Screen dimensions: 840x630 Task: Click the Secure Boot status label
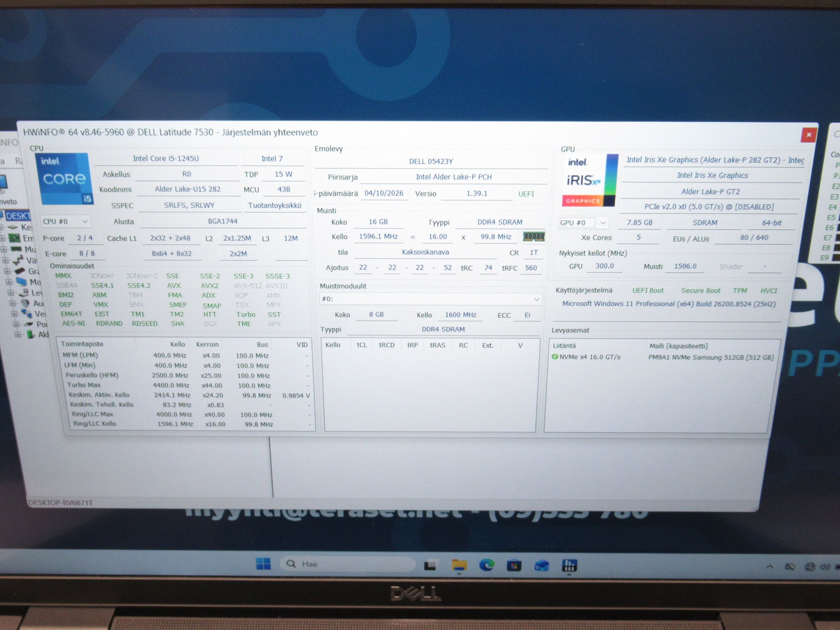tap(701, 290)
